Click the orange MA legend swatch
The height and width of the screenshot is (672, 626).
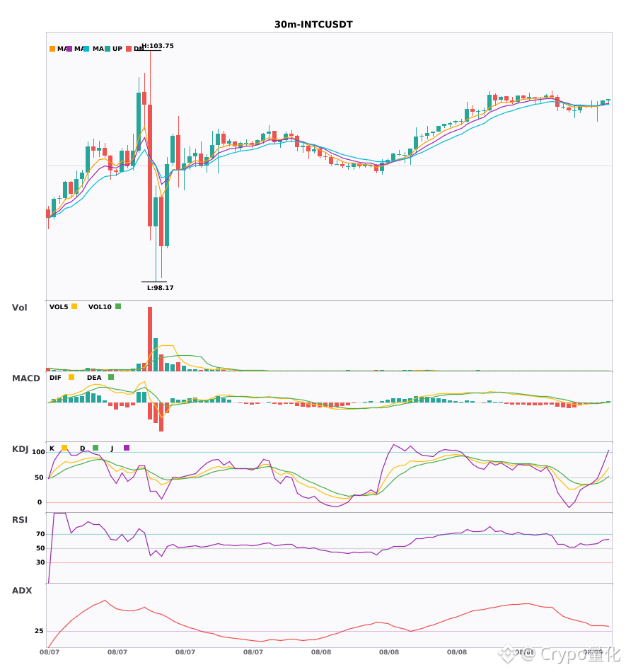click(52, 49)
